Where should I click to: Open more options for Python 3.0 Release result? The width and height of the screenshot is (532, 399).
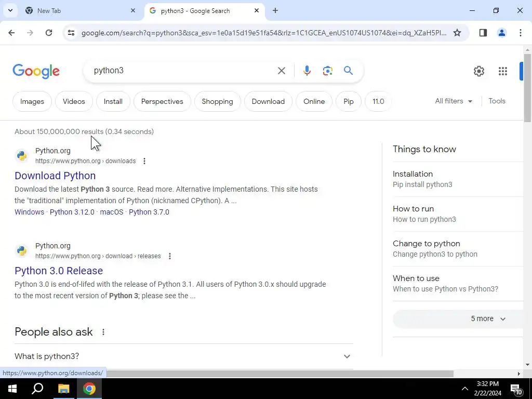(x=170, y=256)
